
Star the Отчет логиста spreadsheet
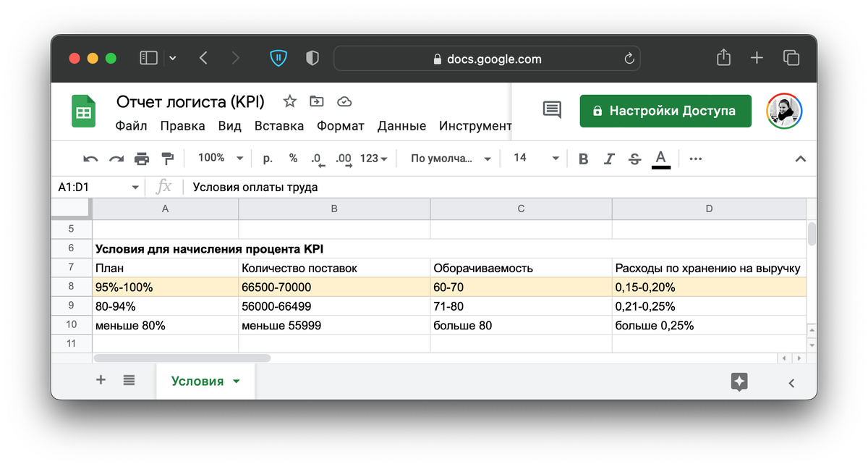tap(289, 101)
